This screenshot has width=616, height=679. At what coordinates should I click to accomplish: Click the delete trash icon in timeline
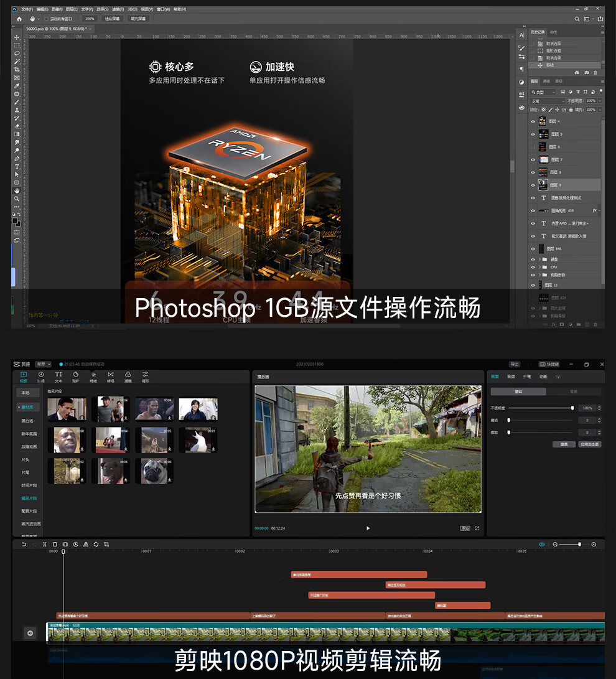tap(55, 544)
